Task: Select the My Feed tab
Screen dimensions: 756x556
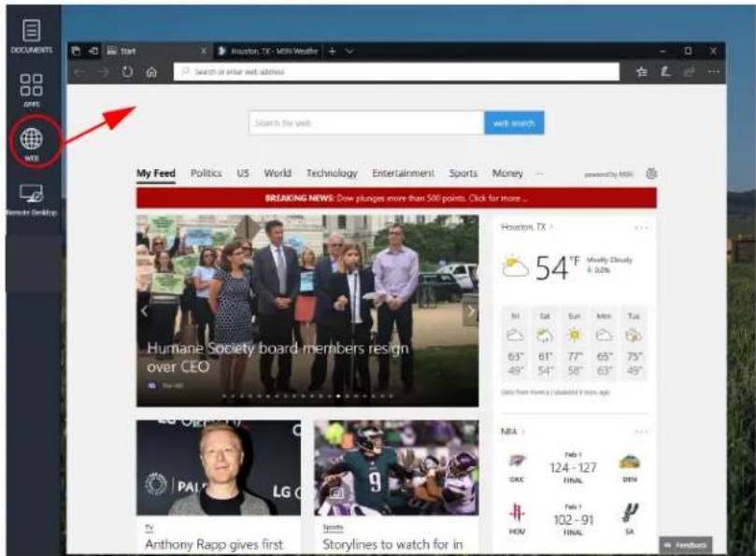Action: 156,173
